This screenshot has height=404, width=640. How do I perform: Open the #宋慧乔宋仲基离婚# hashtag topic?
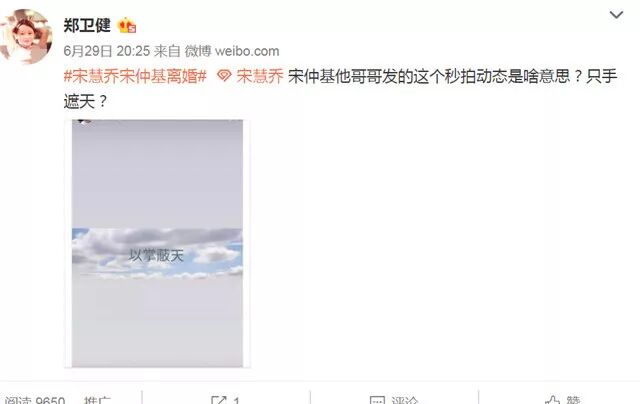tap(135, 76)
